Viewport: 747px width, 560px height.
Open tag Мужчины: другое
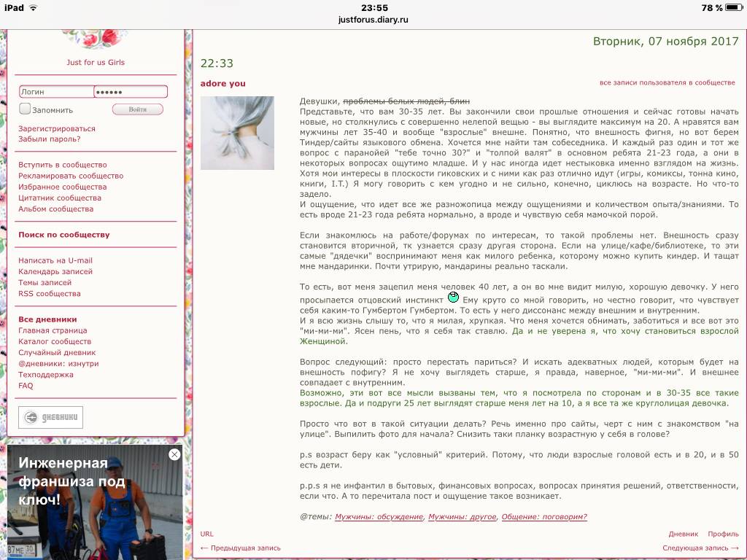462,517
